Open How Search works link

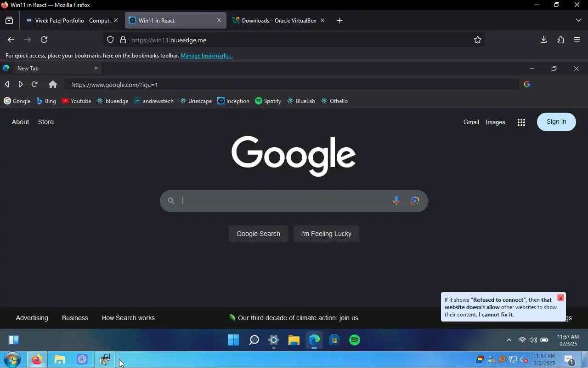(128, 318)
